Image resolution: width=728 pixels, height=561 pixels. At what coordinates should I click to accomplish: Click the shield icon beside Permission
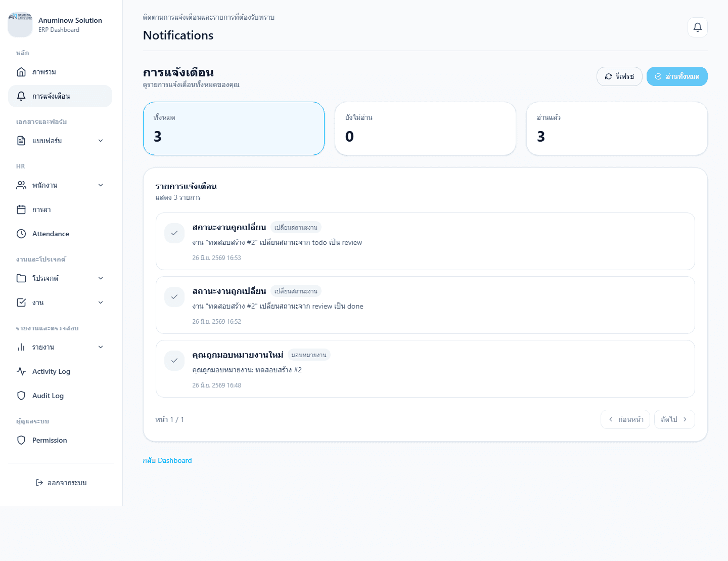click(21, 440)
